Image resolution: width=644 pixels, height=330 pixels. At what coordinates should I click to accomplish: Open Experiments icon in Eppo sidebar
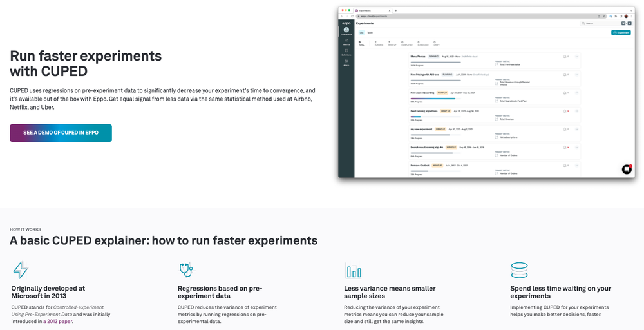coord(346,31)
